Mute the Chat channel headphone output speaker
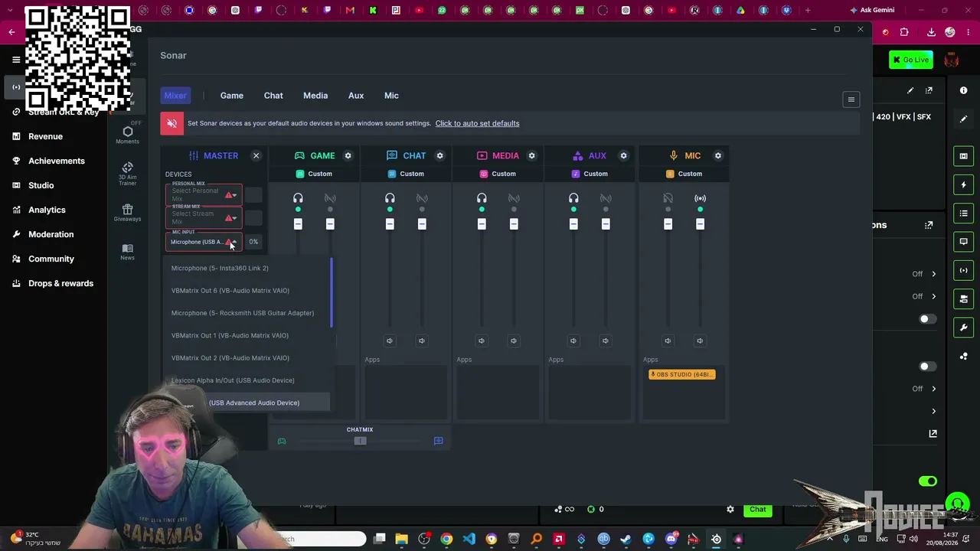 390,341
